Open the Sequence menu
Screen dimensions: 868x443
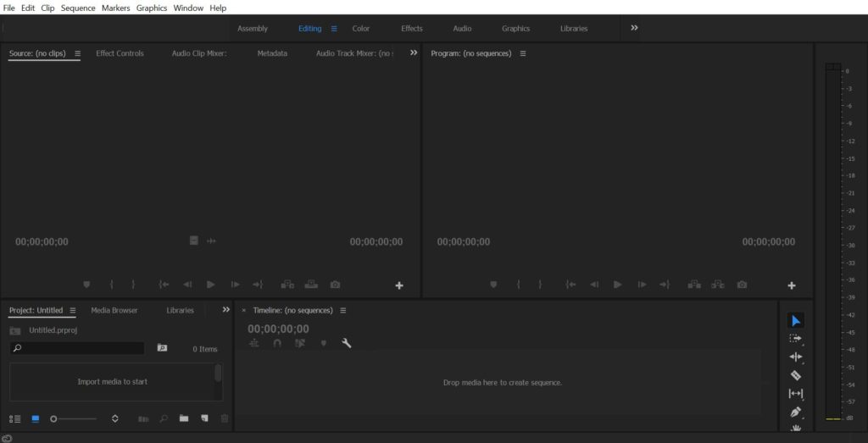[x=78, y=8]
